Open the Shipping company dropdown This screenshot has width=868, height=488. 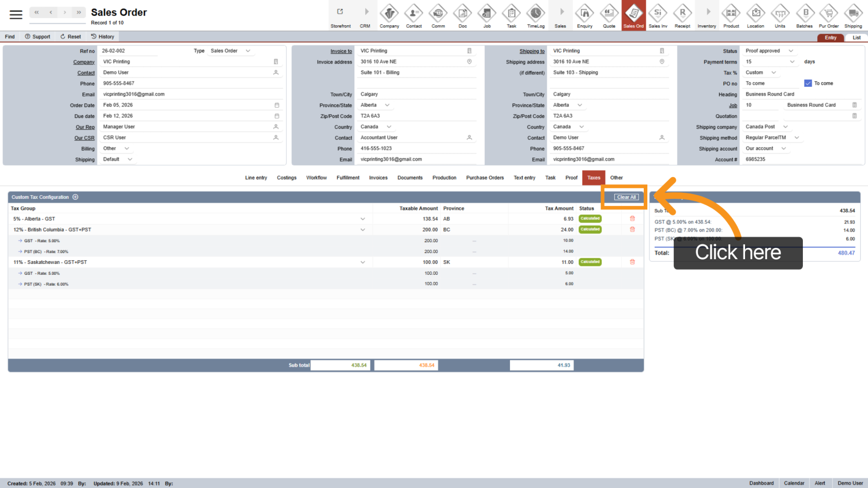pyautogui.click(x=785, y=127)
